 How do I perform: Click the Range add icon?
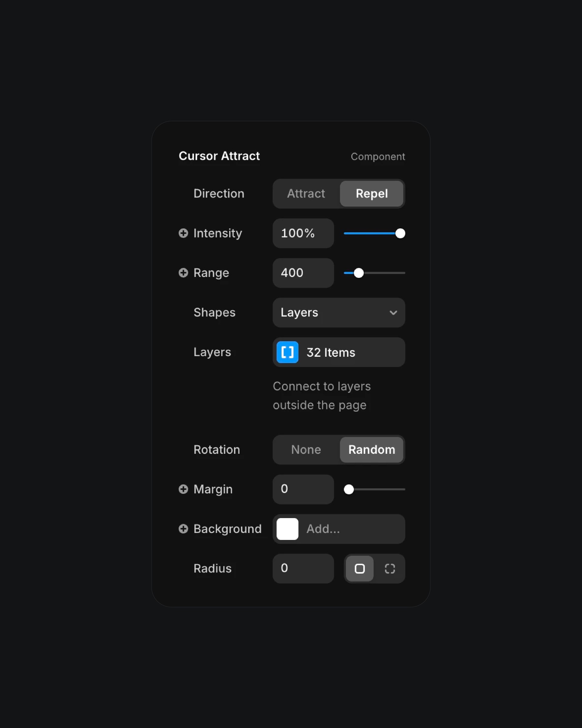tap(183, 273)
